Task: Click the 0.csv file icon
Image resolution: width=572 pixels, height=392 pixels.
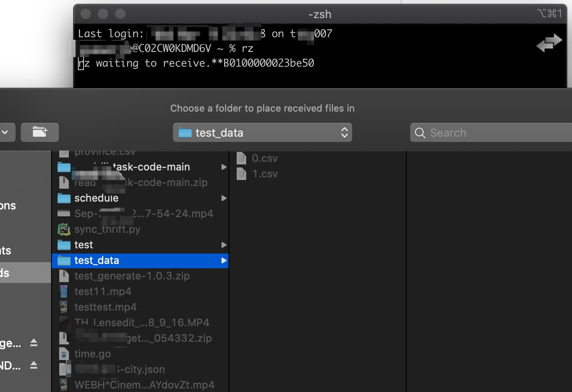Action: coord(241,158)
